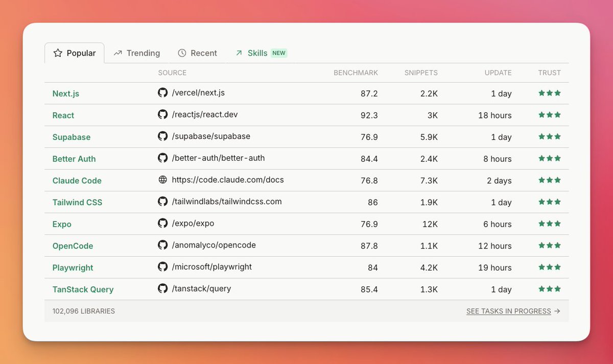Open the Supabase library link
Screen dimensions: 613x364
[x=72, y=137]
